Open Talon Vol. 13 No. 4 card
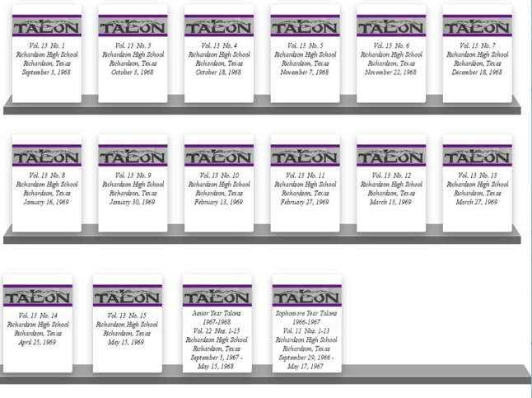The image size is (532, 398). 219,59
